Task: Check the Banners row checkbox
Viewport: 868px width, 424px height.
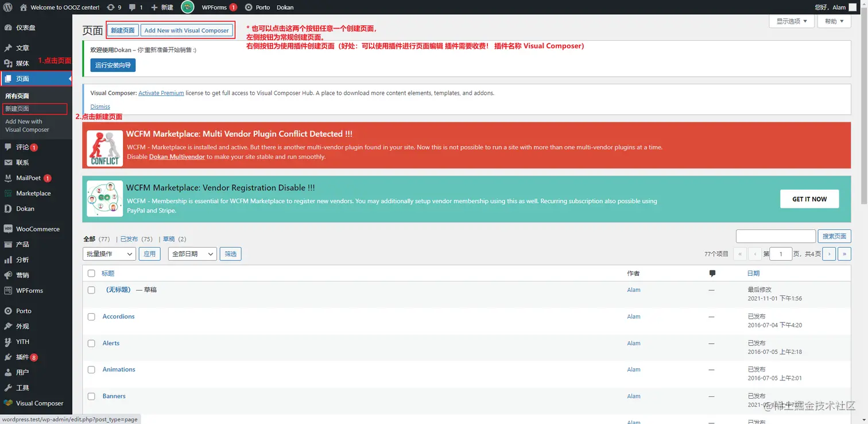Action: 91,396
